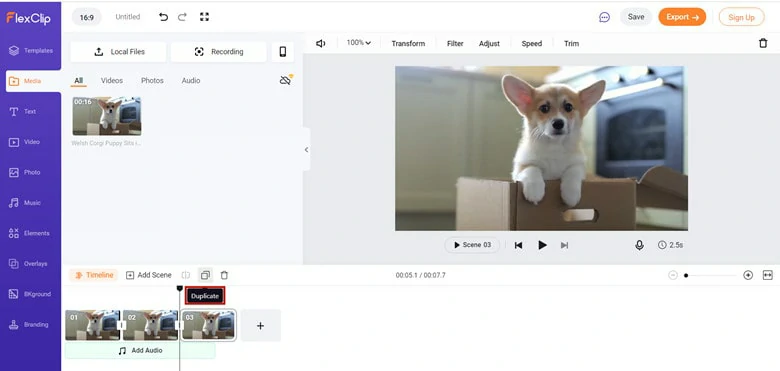This screenshot has width=780, height=371.
Task: Select scene 02 thumbnail in timeline
Action: tap(150, 325)
